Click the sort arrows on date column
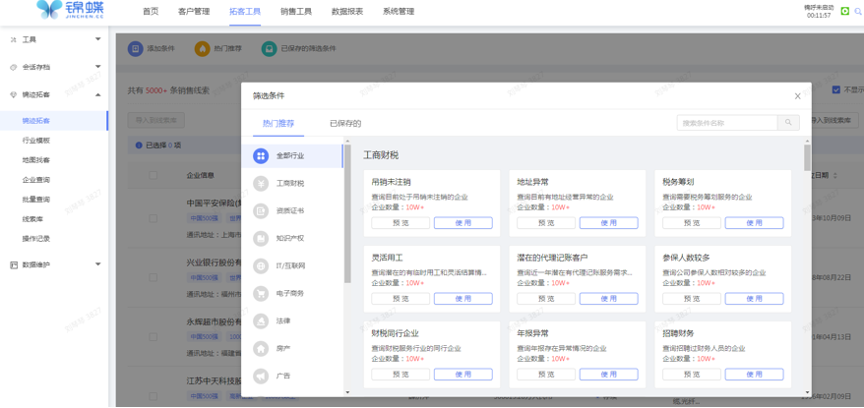The image size is (864, 408). (834, 175)
